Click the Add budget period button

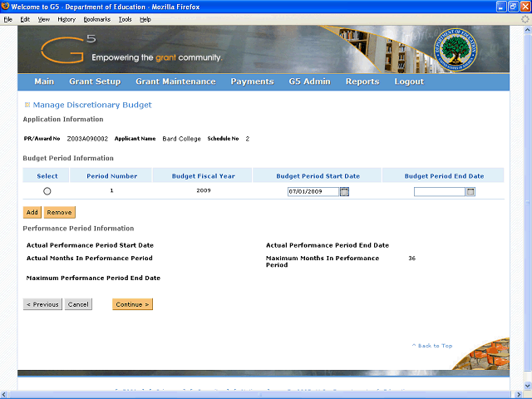(x=32, y=213)
